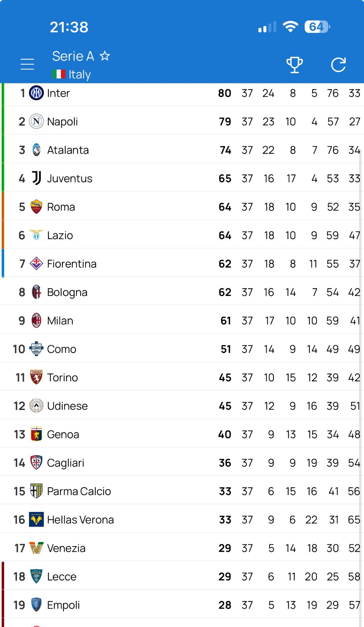Tap the Hellas Verona crest
364x627 pixels.
click(36, 520)
